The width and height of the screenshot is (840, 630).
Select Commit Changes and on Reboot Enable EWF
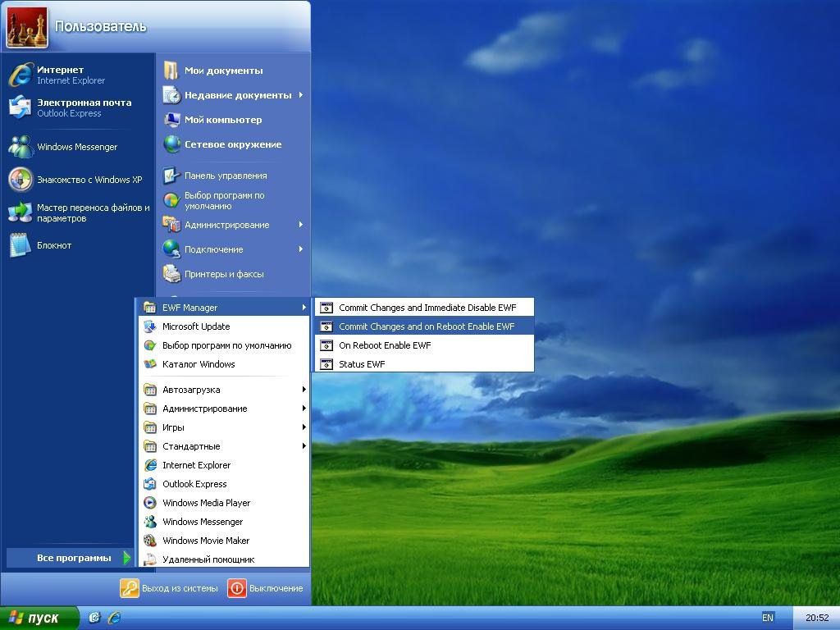pyautogui.click(x=424, y=326)
